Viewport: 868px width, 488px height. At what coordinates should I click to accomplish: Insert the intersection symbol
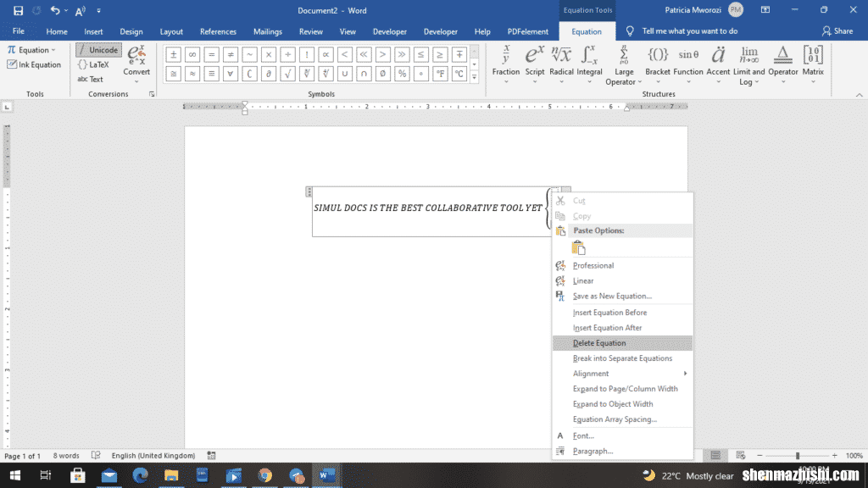click(x=364, y=73)
